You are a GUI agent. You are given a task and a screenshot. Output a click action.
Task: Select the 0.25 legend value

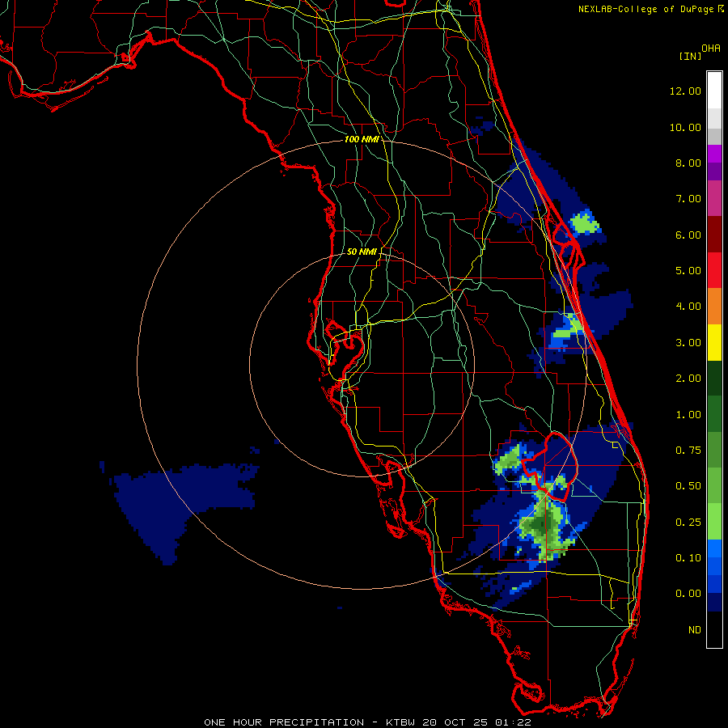pyautogui.click(x=688, y=523)
